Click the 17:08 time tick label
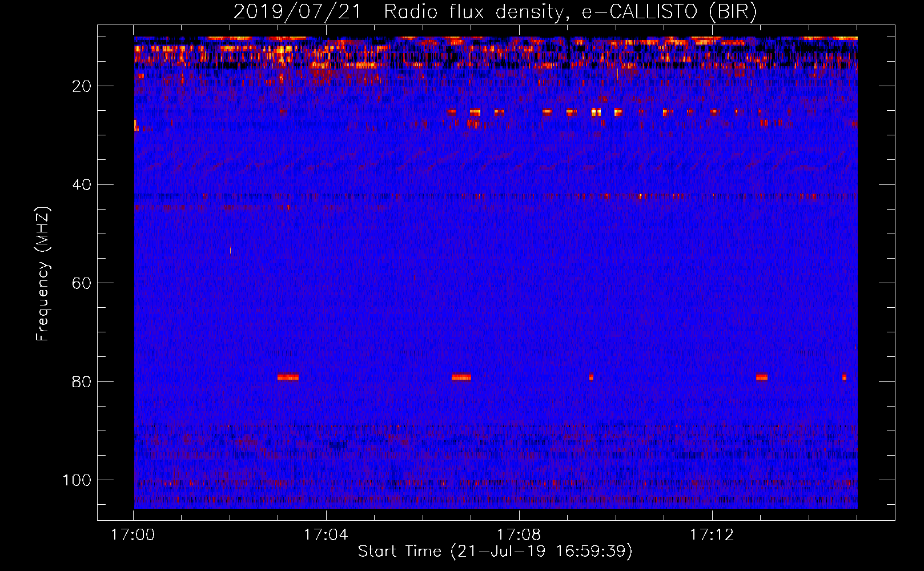This screenshot has width=924, height=571. point(519,535)
